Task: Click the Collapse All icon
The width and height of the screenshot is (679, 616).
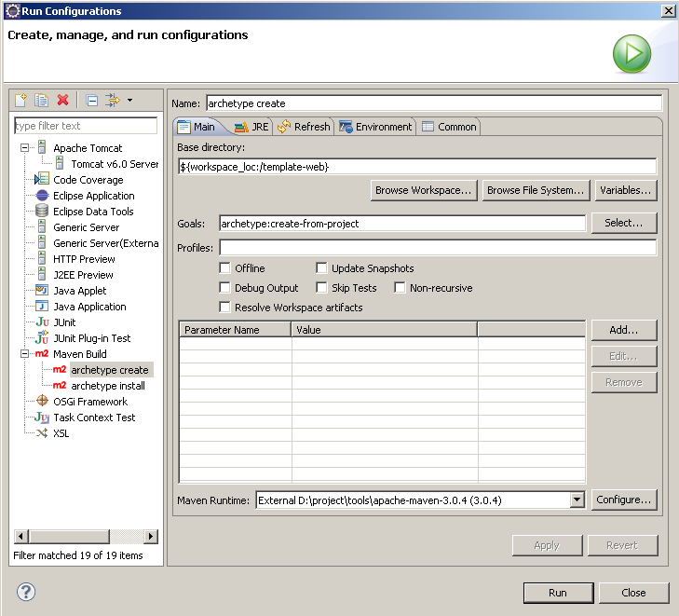Action: pos(92,101)
